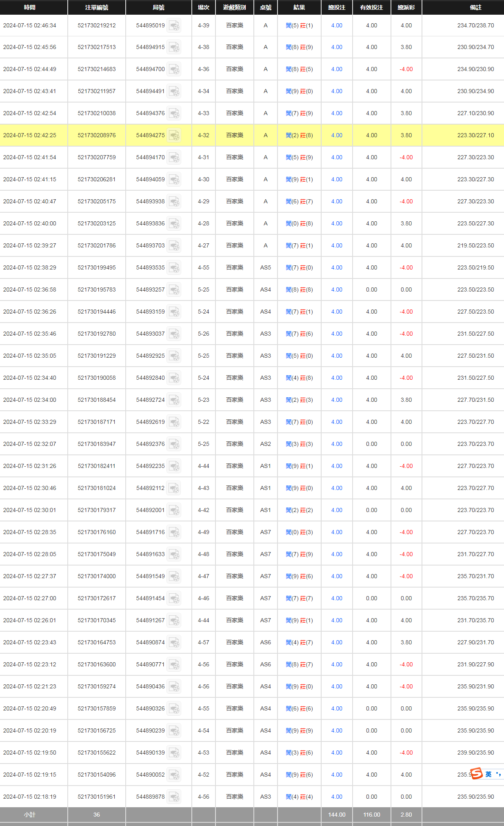Open replay icon next to round 544892376
Screen dimensions: 504x826
click(x=174, y=444)
